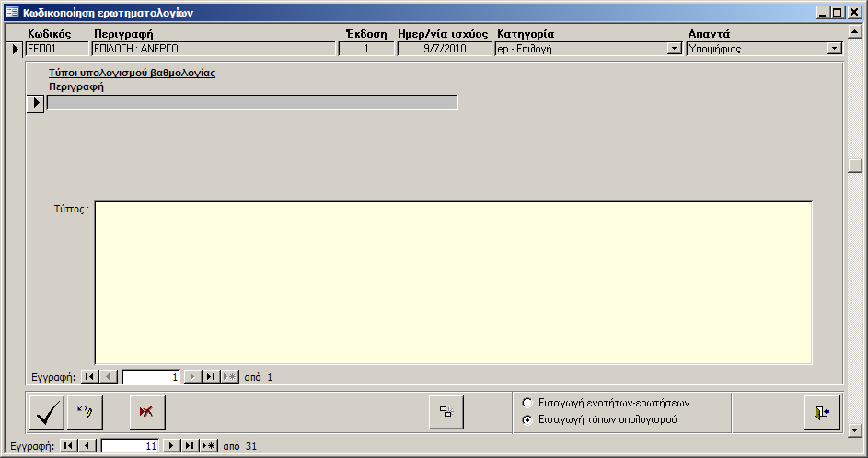This screenshot has width=868, height=458.
Task: Click the red X delete record button
Action: coord(146,413)
